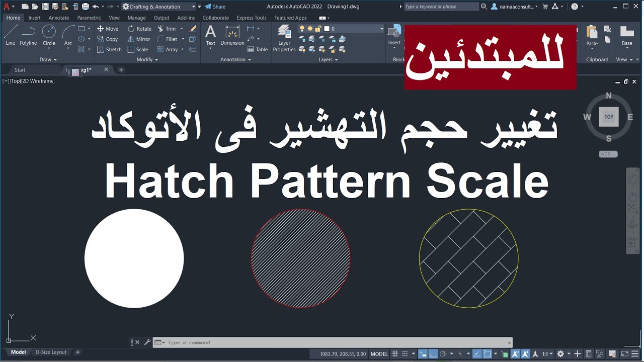Screen dimensions: 644x362
Task: Select the Rectangle tool icon
Action: (82, 29)
